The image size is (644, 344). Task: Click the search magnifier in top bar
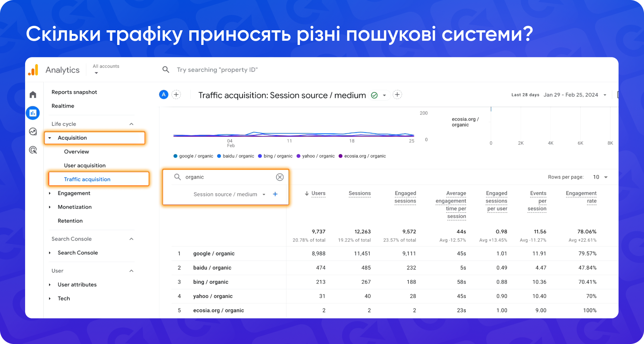click(x=166, y=69)
